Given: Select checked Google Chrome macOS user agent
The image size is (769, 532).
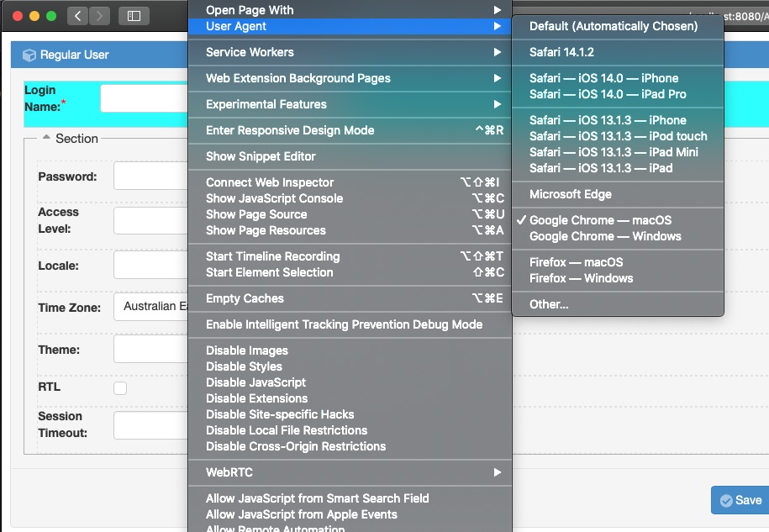Looking at the screenshot, I should click(618, 220).
